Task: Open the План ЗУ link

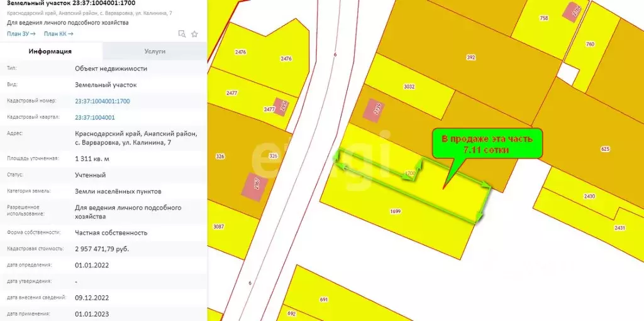Action: point(21,34)
